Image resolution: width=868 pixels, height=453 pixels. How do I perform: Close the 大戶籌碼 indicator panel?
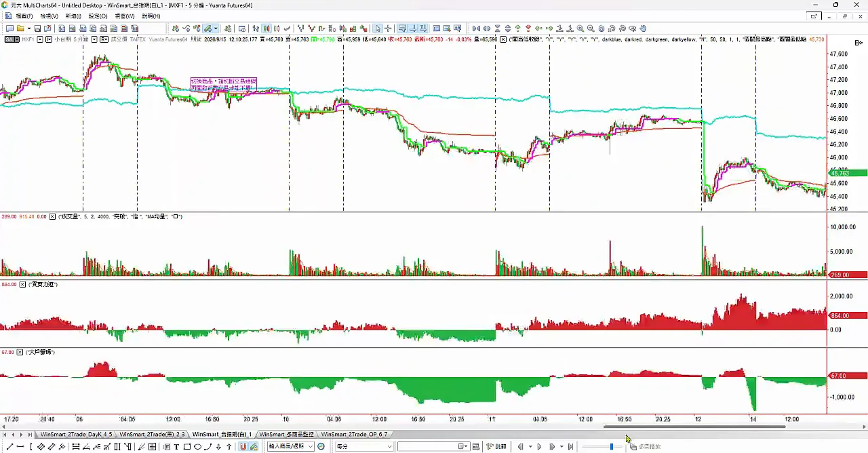(x=21, y=352)
